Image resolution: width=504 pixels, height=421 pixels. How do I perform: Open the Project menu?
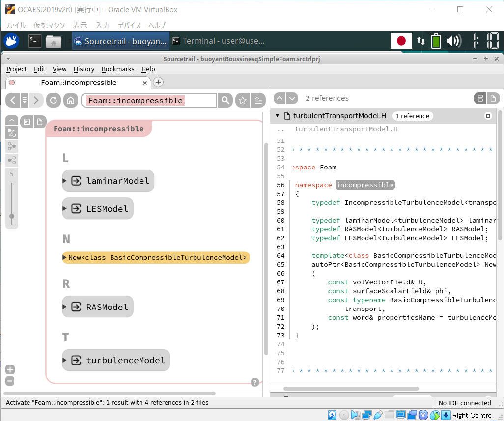pyautogui.click(x=16, y=69)
